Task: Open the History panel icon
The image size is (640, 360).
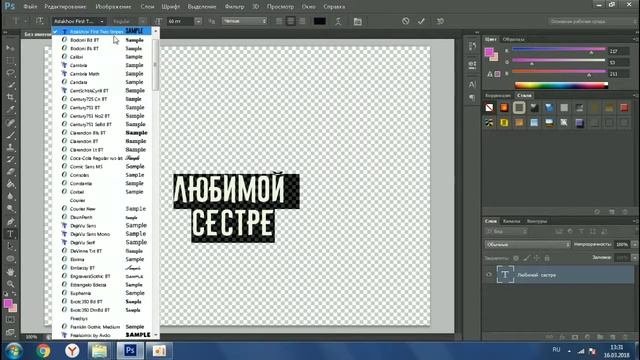Action: click(x=472, y=46)
